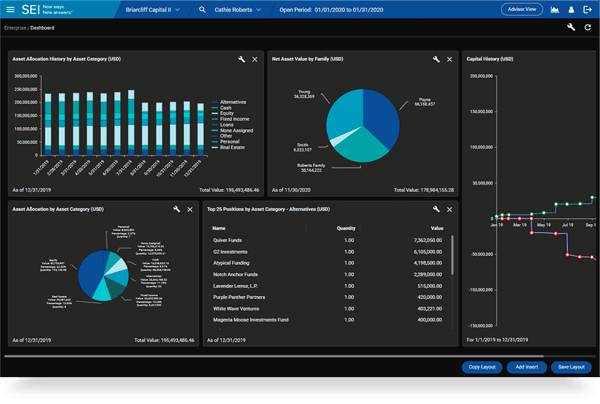
Task: Select the Lavender Lemur, L.P. row
Action: pos(328,286)
